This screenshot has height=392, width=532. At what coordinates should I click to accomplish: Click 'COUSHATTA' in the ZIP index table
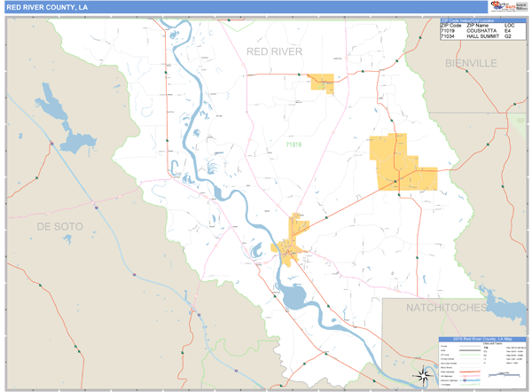click(481, 31)
